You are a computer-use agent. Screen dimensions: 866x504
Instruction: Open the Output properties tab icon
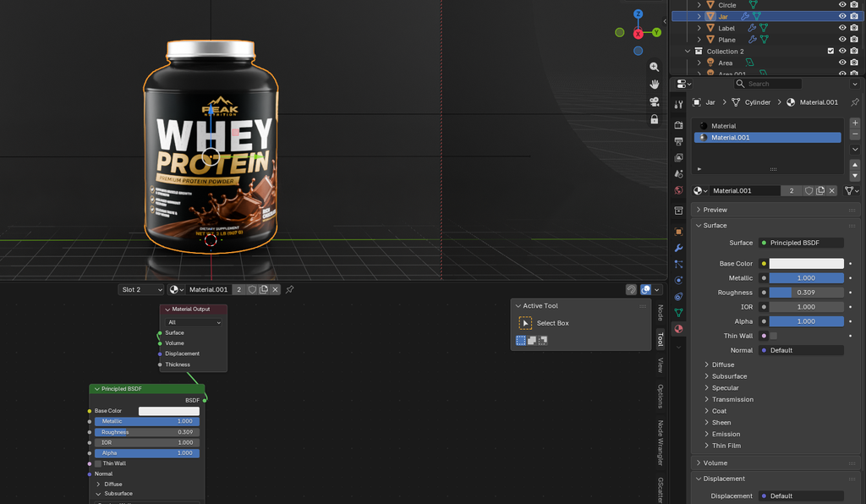679,141
